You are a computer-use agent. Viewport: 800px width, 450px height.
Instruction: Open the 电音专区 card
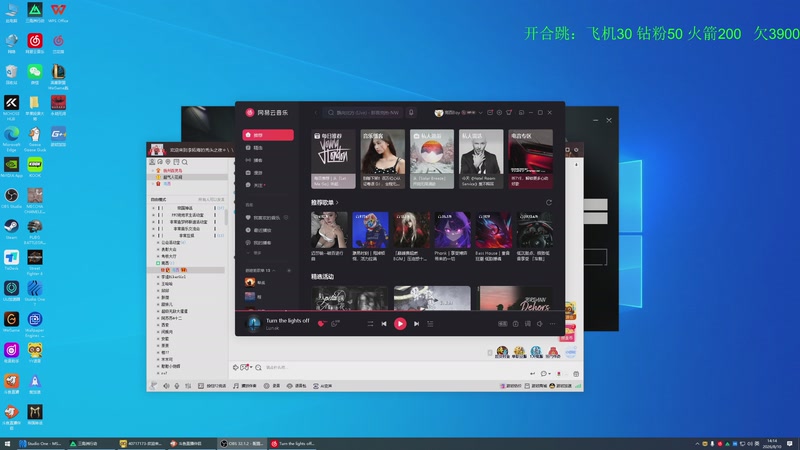click(x=530, y=159)
